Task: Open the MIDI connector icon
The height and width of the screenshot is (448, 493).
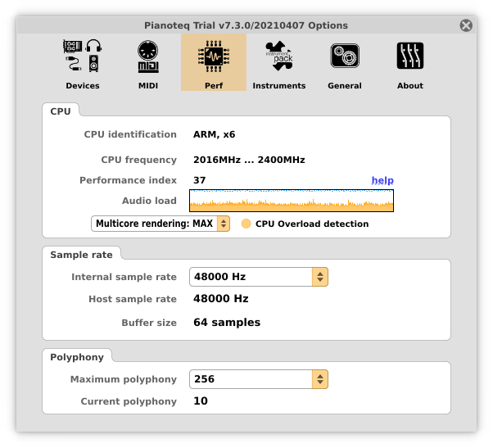Action: (x=148, y=57)
